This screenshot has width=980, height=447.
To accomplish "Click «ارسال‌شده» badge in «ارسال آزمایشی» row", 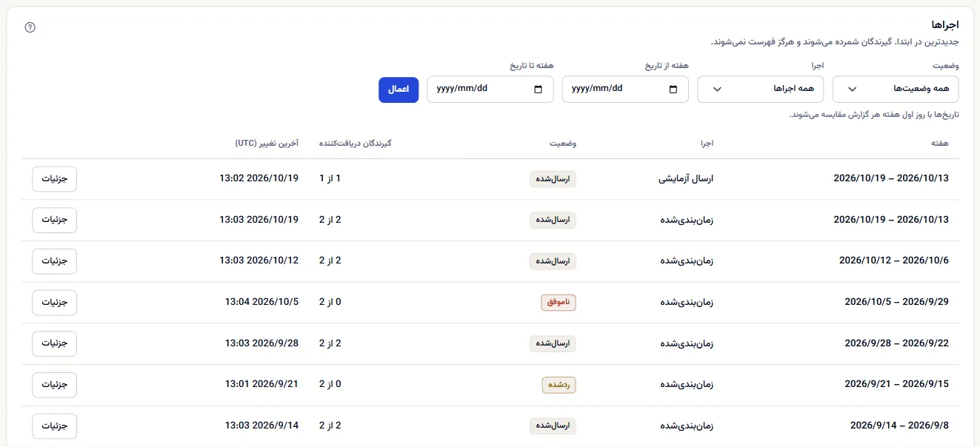I will pos(553,178).
